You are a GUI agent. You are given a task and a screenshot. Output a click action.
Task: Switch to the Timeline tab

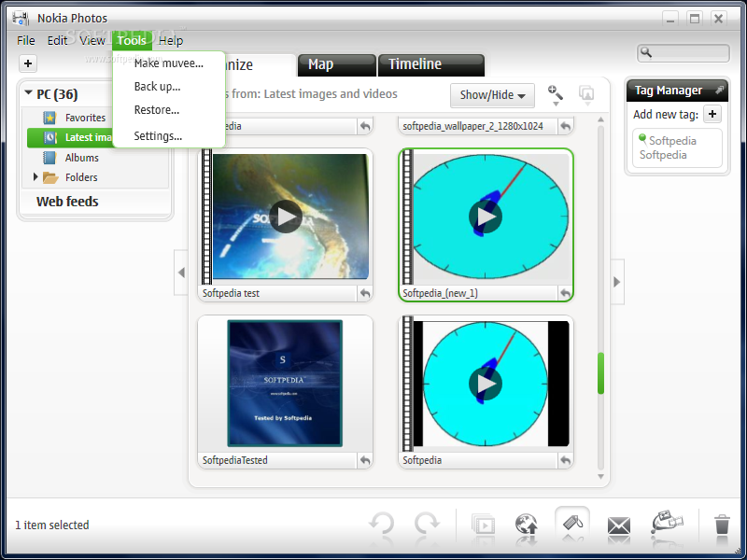click(430, 64)
